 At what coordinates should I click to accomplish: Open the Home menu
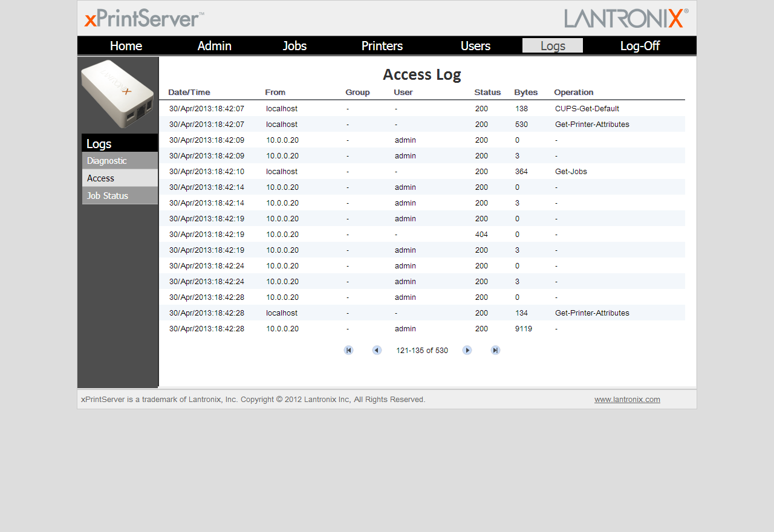click(x=126, y=46)
